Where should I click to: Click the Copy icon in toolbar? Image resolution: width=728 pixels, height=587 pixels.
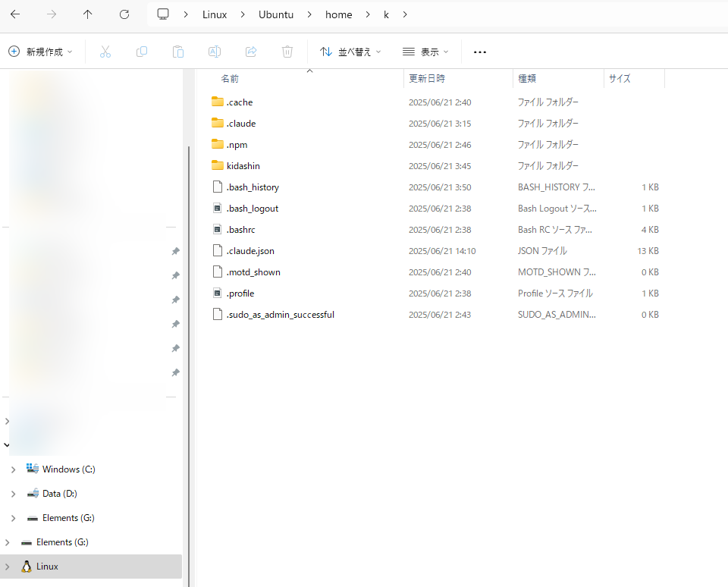(142, 52)
